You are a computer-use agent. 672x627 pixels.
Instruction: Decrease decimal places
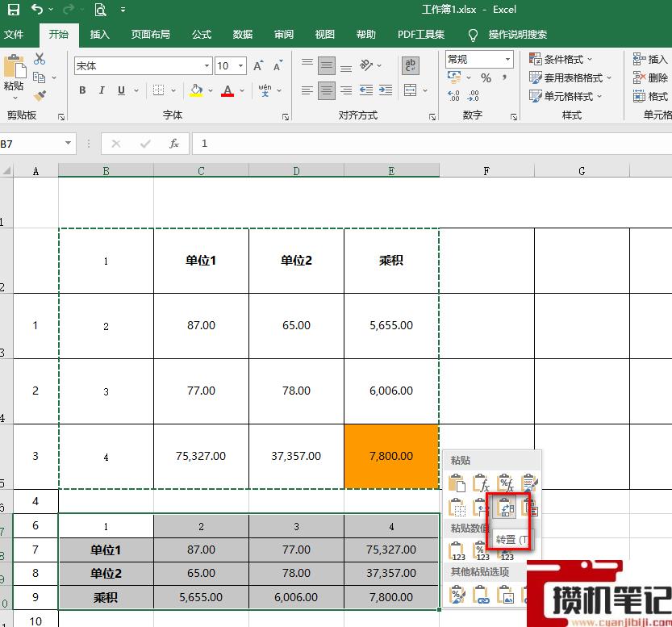pyautogui.click(x=473, y=96)
